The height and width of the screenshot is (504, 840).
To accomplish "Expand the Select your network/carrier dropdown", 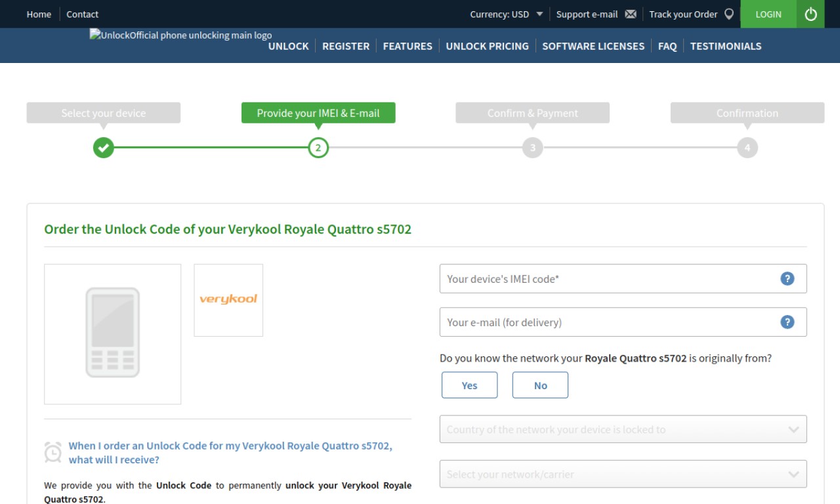I will 623,474.
